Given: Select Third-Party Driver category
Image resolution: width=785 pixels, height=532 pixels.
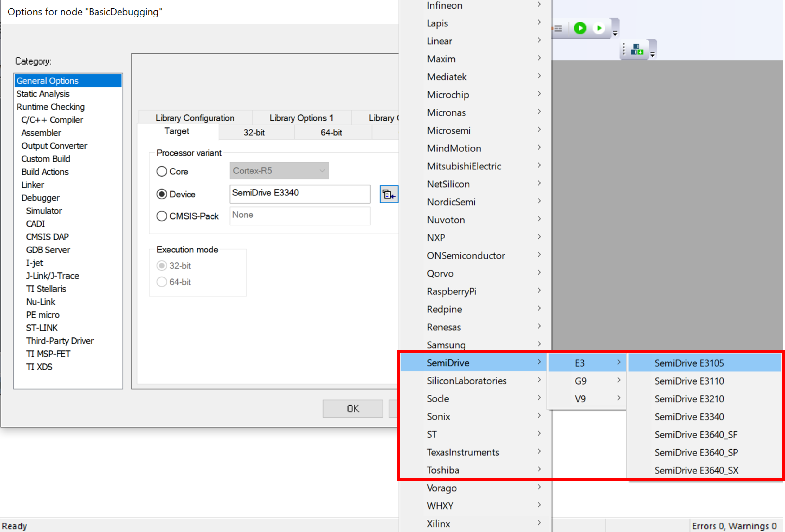Looking at the screenshot, I should [68, 341].
